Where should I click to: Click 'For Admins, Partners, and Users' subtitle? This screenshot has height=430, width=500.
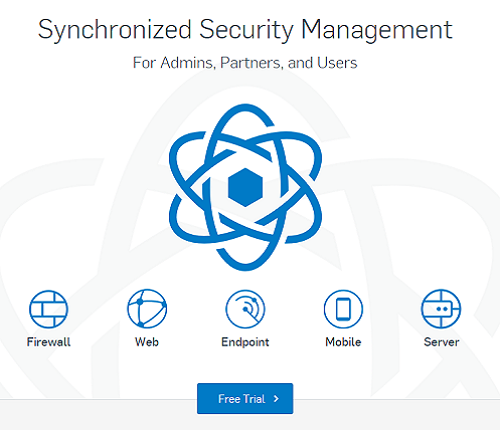pos(245,63)
